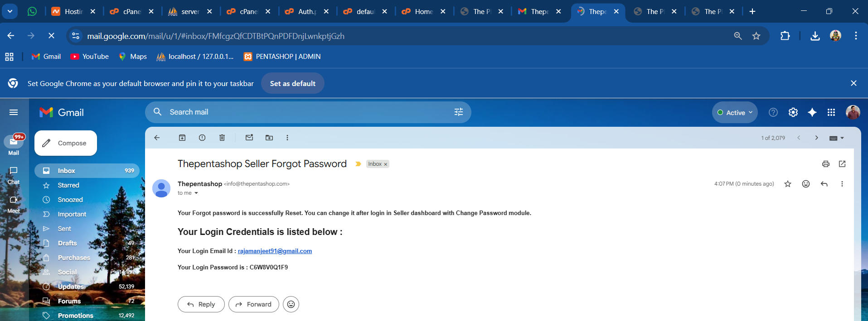Toggle the importance marker next to subject
868x321 pixels.
pos(358,164)
